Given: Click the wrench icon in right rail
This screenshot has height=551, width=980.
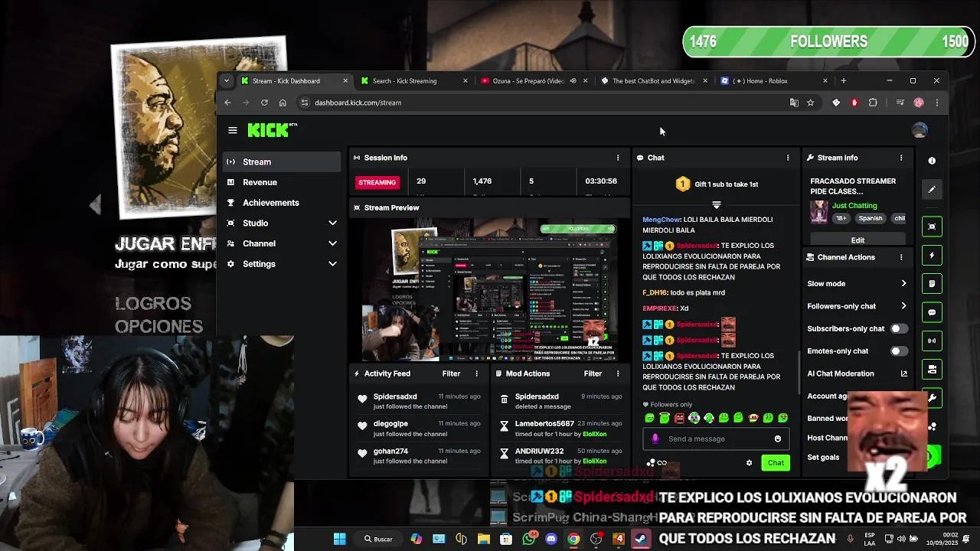Looking at the screenshot, I should point(932,398).
